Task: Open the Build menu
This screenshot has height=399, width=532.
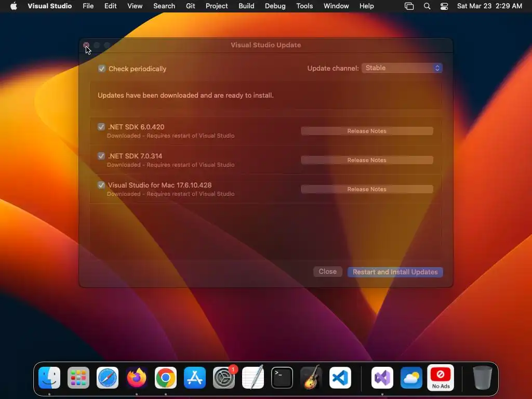Action: click(246, 6)
